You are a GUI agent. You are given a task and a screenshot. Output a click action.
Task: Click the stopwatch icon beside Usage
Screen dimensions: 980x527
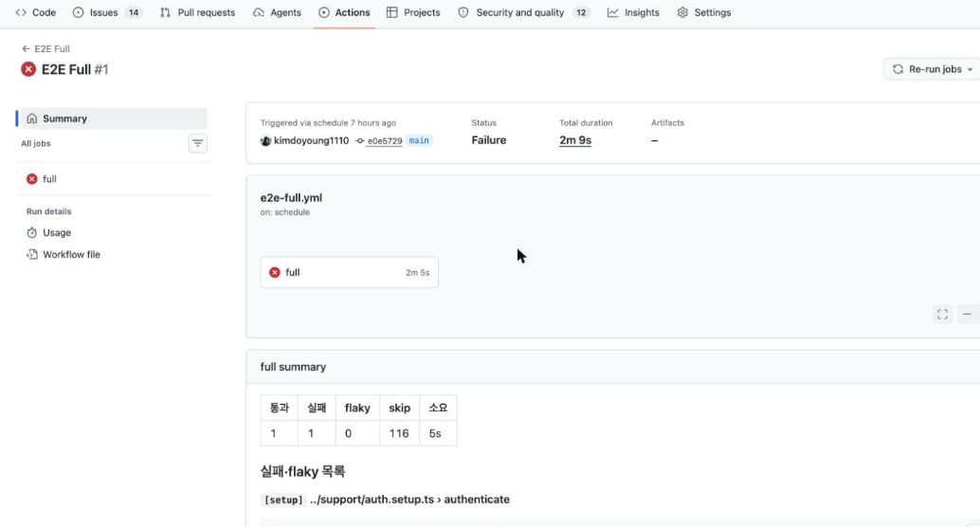pyautogui.click(x=32, y=232)
